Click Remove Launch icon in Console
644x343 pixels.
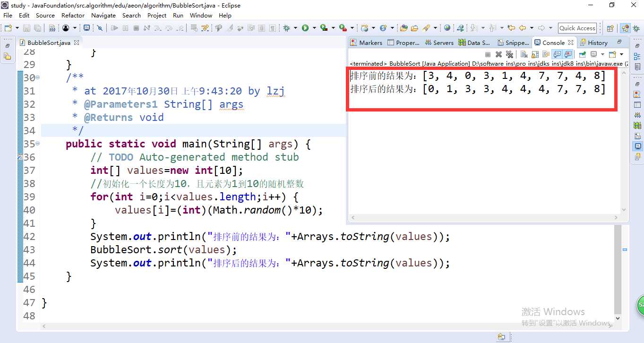[498, 54]
